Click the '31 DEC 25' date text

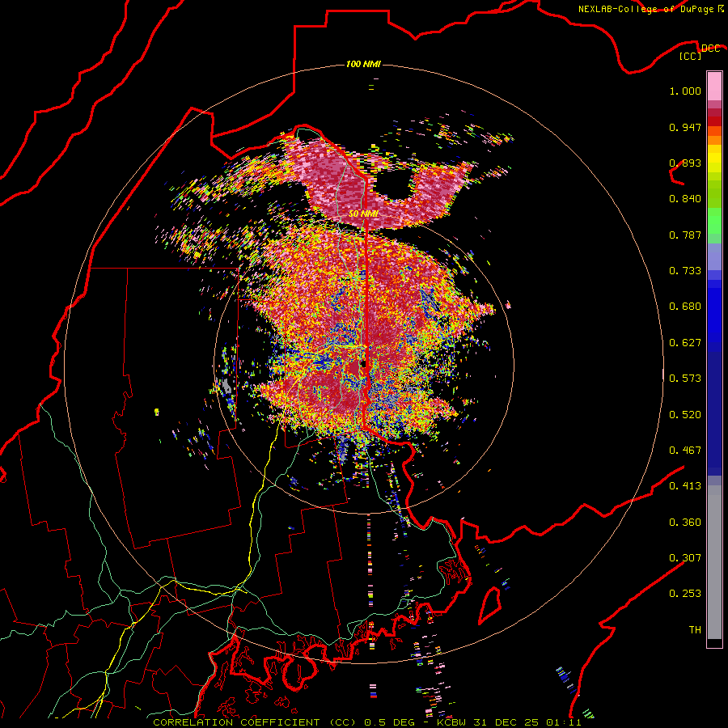point(506,722)
